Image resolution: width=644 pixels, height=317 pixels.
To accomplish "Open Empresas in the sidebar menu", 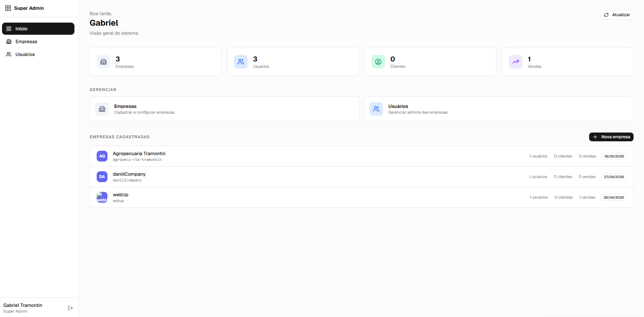I will click(x=38, y=41).
